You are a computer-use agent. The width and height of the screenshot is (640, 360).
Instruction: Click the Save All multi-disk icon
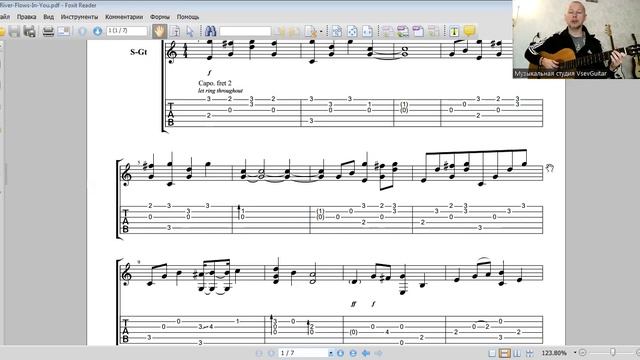pos(30,31)
